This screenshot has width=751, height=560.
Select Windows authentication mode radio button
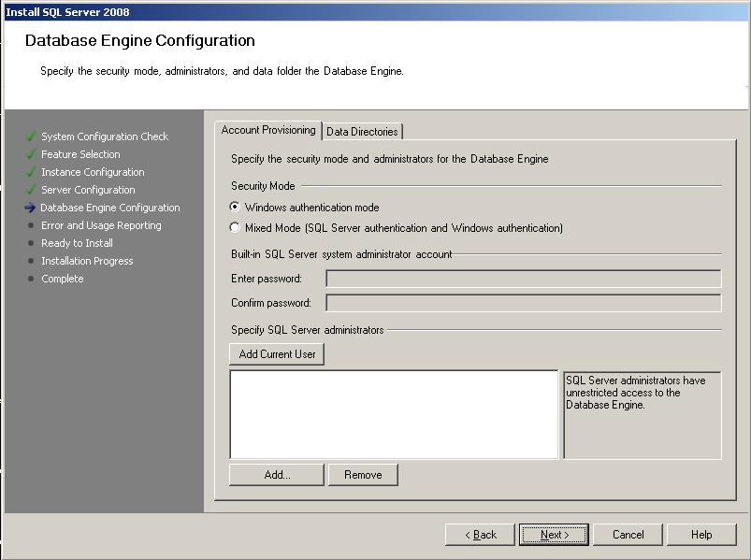(235, 207)
